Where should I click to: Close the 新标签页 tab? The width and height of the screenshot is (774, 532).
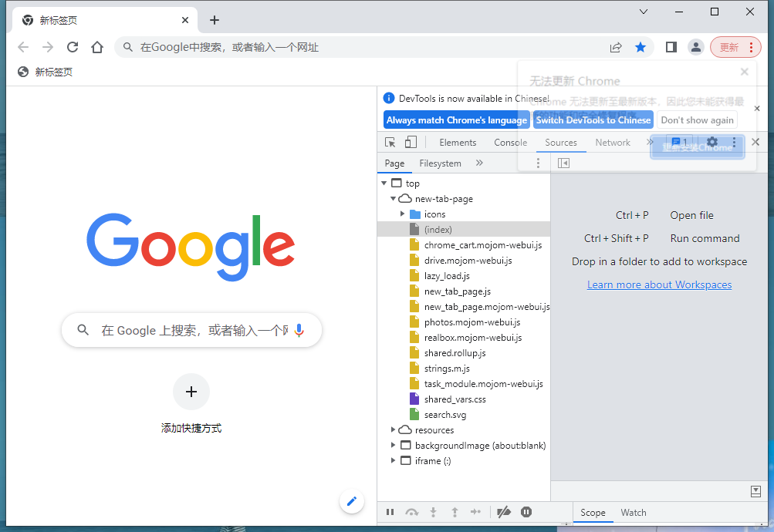pos(185,20)
